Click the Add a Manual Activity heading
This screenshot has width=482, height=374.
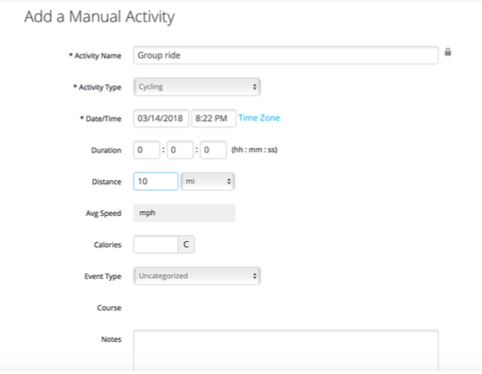click(99, 17)
